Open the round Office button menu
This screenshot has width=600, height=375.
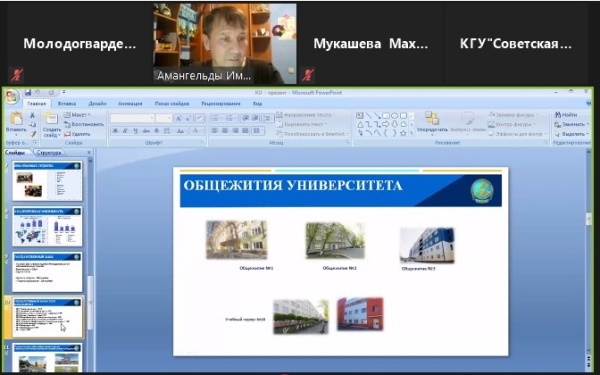tap(12, 96)
